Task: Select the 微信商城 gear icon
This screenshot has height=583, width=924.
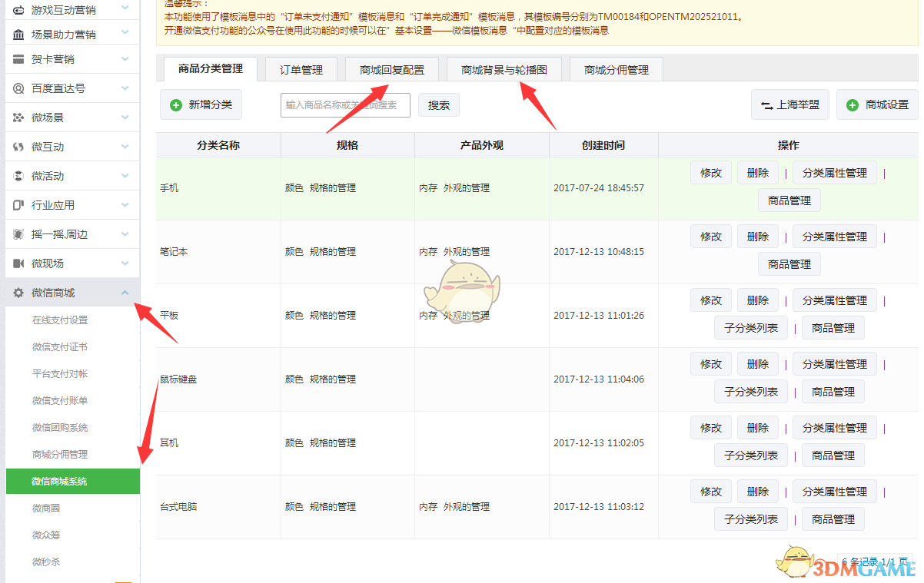Action: coord(17,293)
